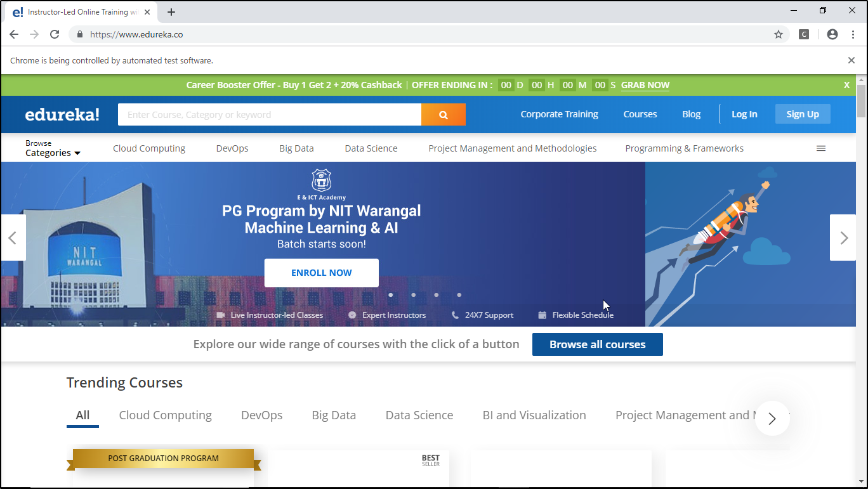Open a new browser tab with plus
Image resolution: width=868 pixels, height=489 pixels.
[171, 12]
